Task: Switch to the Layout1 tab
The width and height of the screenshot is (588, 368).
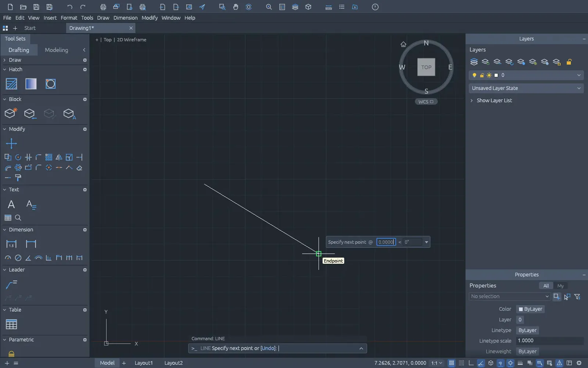Action: 143,363
